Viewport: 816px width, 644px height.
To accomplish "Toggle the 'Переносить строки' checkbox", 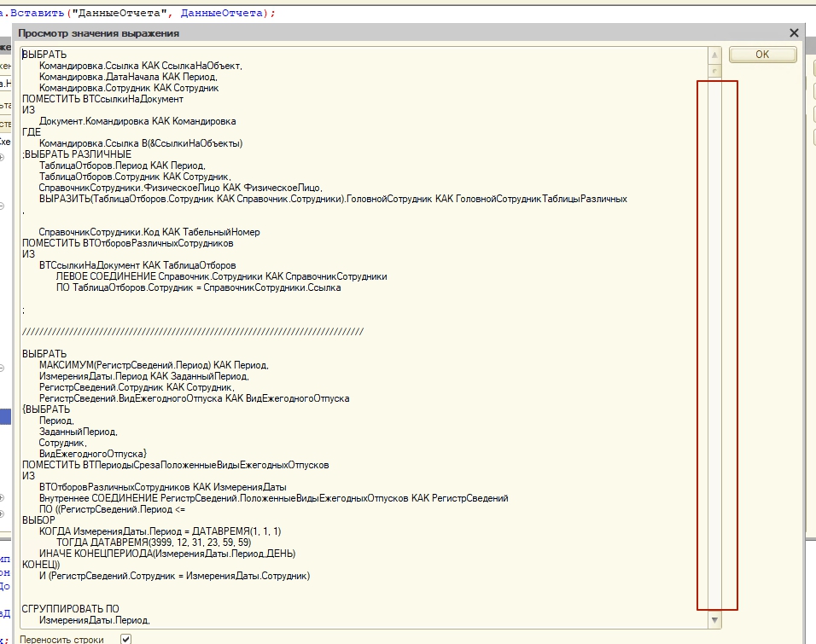I will pyautogui.click(x=125, y=638).
